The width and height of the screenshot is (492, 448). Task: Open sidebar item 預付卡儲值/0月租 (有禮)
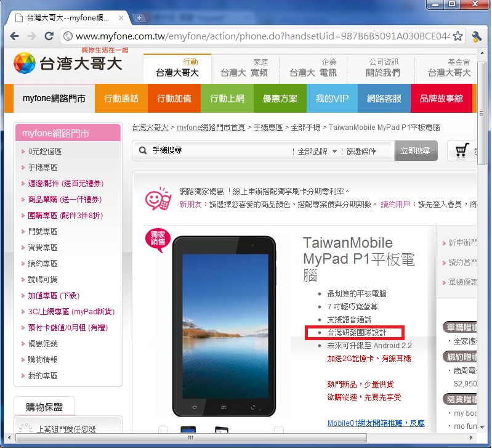[x=68, y=328]
